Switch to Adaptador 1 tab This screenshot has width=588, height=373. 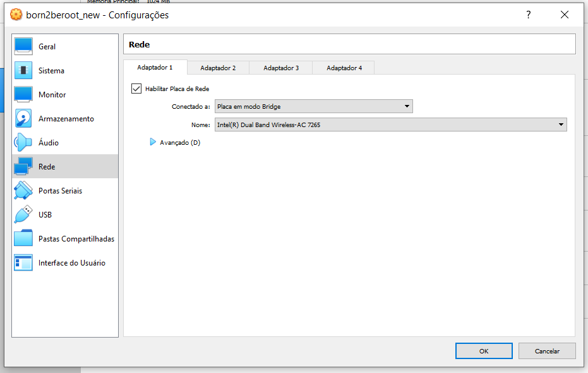click(x=155, y=68)
